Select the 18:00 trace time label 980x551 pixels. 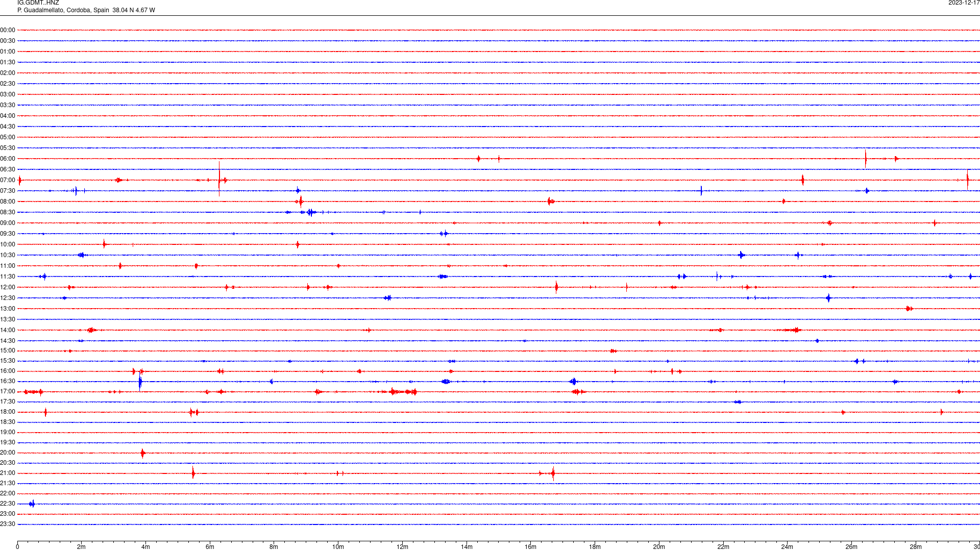click(8, 412)
